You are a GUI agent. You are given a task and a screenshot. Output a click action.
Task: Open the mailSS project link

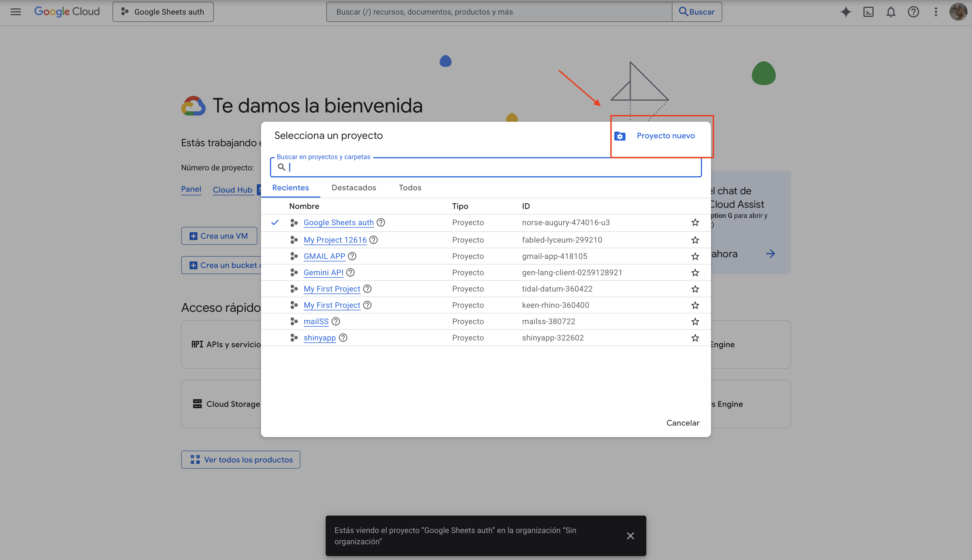316,322
